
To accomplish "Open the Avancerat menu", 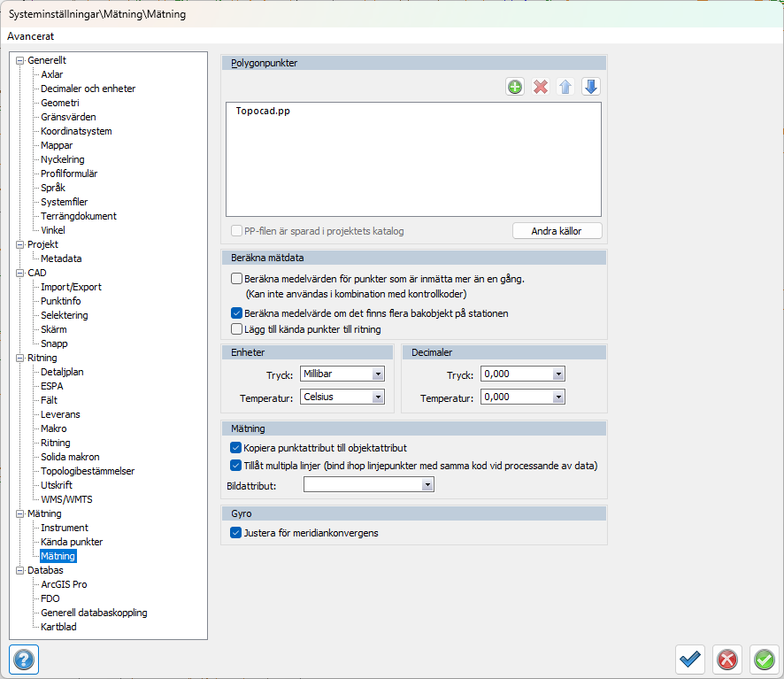I will pos(31,36).
